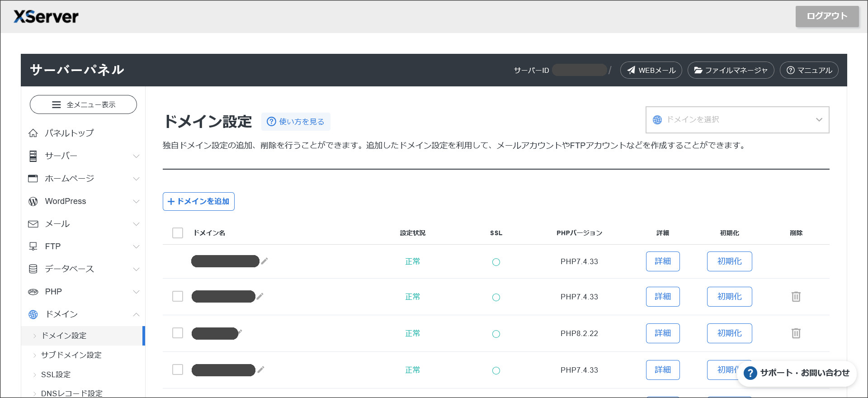The width and height of the screenshot is (868, 398).
Task: Click trash icon in PHP8.2.22 row
Action: pos(796,333)
